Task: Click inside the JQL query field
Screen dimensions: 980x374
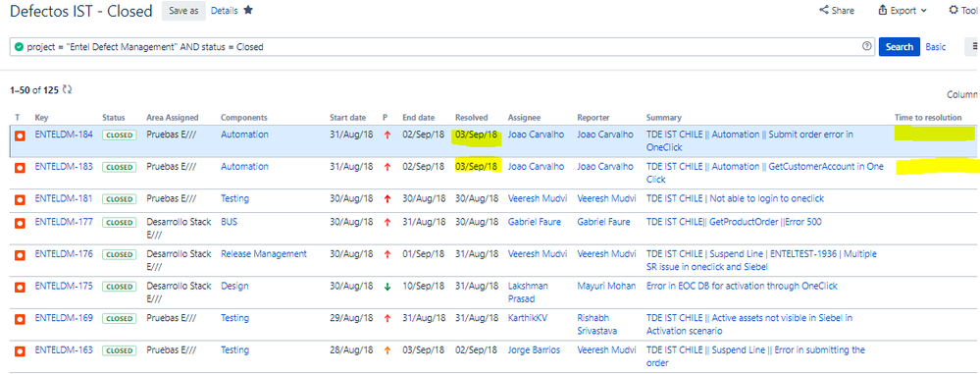Action: pos(442,47)
